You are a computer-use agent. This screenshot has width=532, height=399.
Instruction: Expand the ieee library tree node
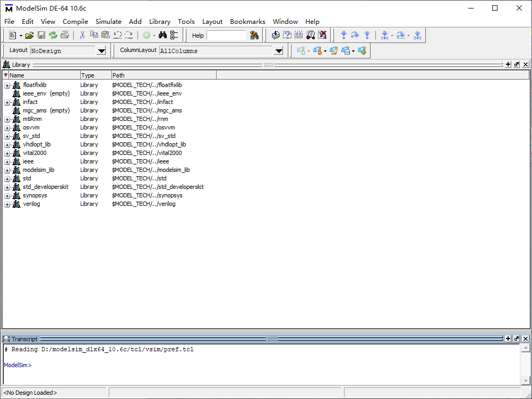(7, 162)
